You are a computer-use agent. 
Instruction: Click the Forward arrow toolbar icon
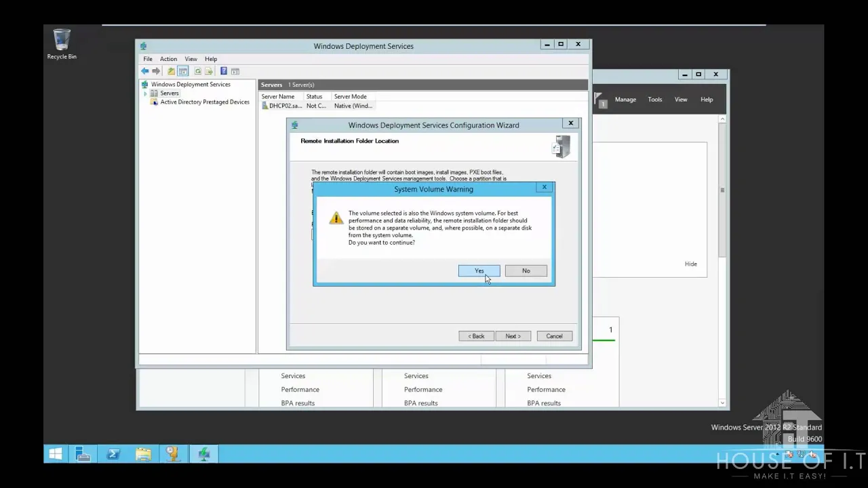tap(156, 71)
